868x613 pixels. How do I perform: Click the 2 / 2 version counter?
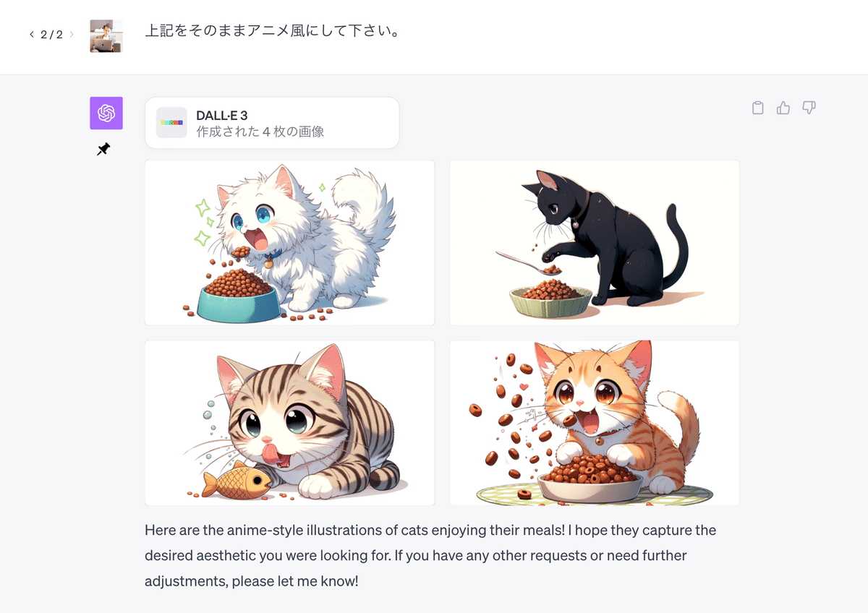(51, 35)
